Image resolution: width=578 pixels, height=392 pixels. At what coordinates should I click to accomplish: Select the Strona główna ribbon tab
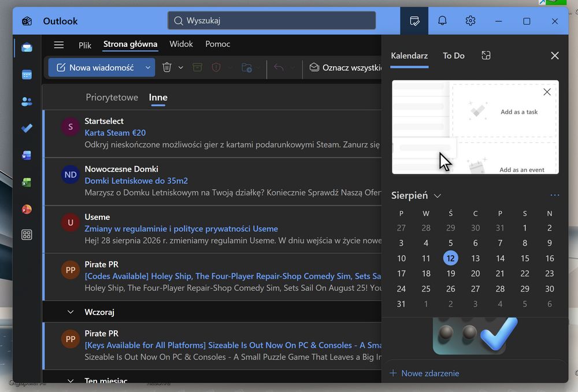[130, 44]
